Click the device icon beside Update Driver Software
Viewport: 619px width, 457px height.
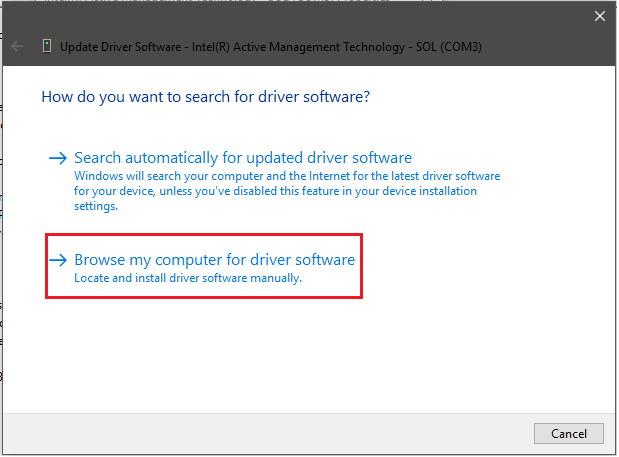47,46
